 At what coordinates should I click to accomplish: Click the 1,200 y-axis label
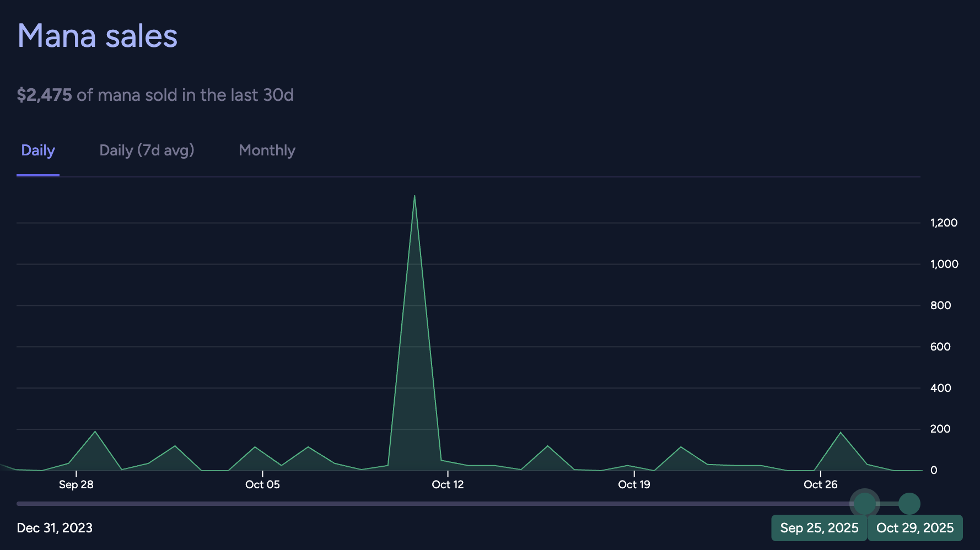(944, 223)
